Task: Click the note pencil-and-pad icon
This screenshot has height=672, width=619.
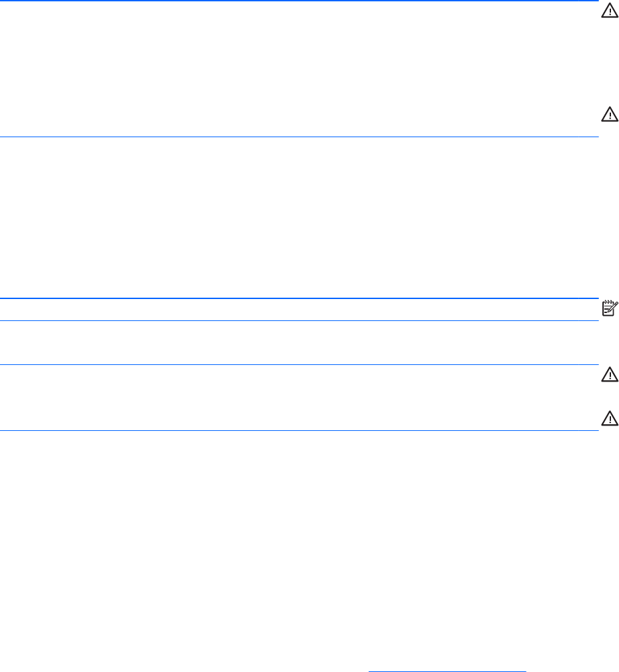Action: click(x=609, y=307)
